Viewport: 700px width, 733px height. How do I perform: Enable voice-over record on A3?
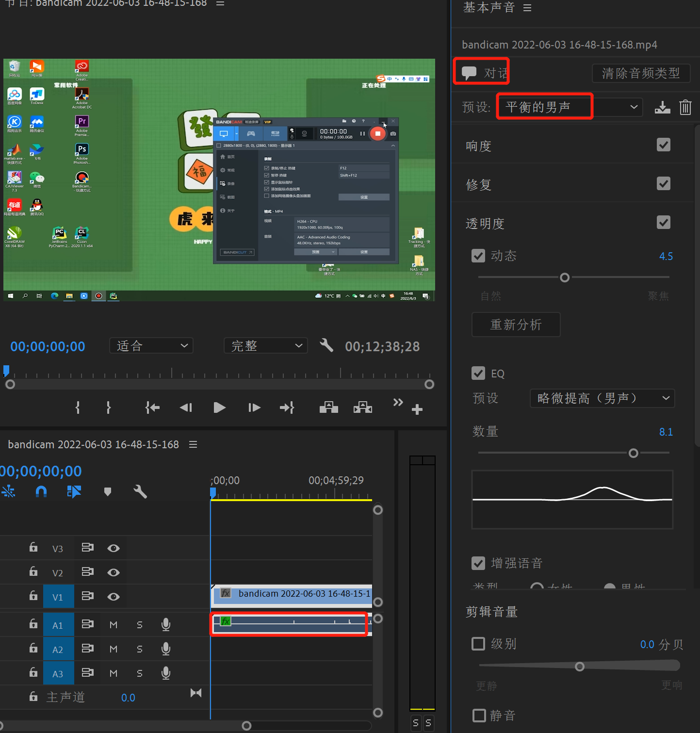[166, 673]
